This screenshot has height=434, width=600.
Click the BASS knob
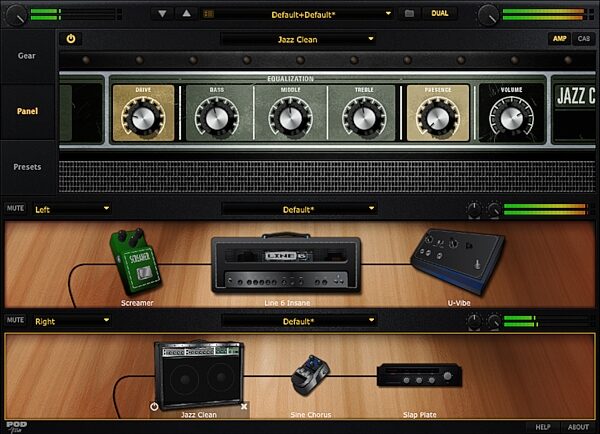pyautogui.click(x=217, y=118)
